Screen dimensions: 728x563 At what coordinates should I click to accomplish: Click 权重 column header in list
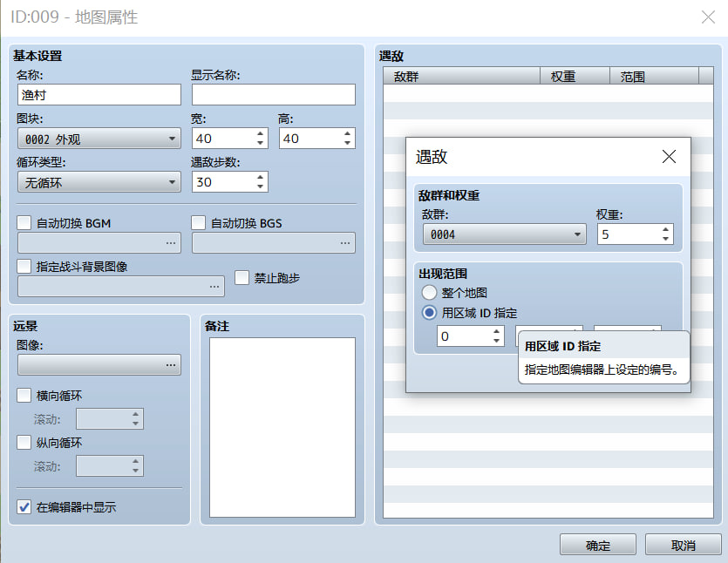[575, 76]
